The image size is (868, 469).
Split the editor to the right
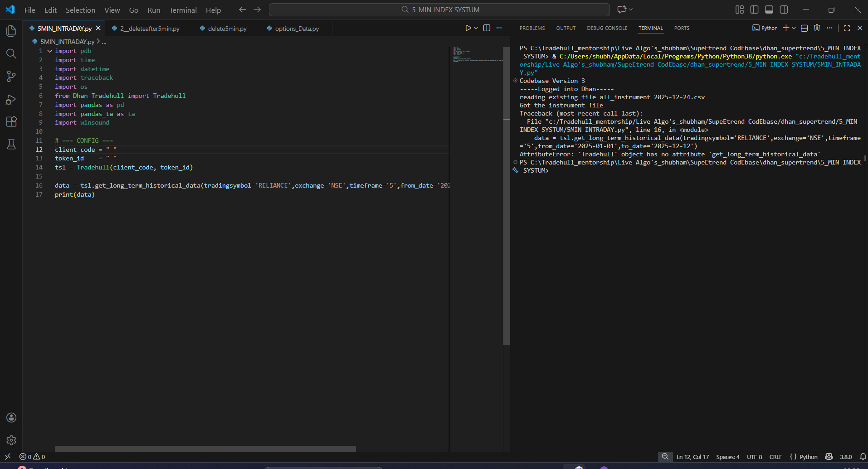(x=487, y=28)
